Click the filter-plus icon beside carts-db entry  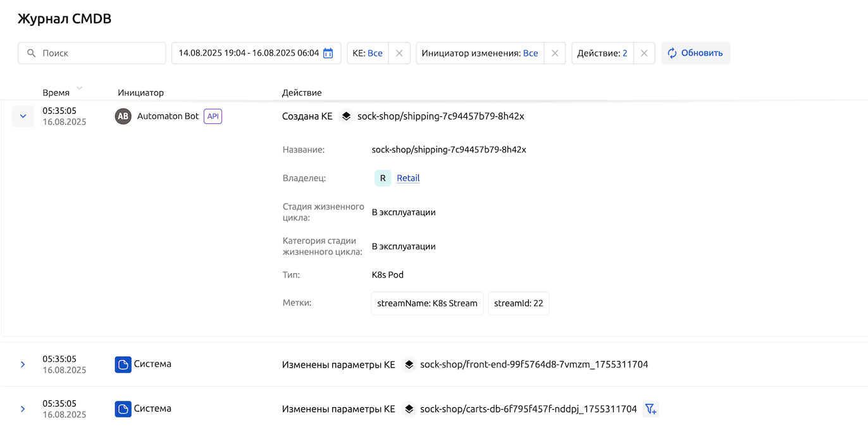(650, 409)
